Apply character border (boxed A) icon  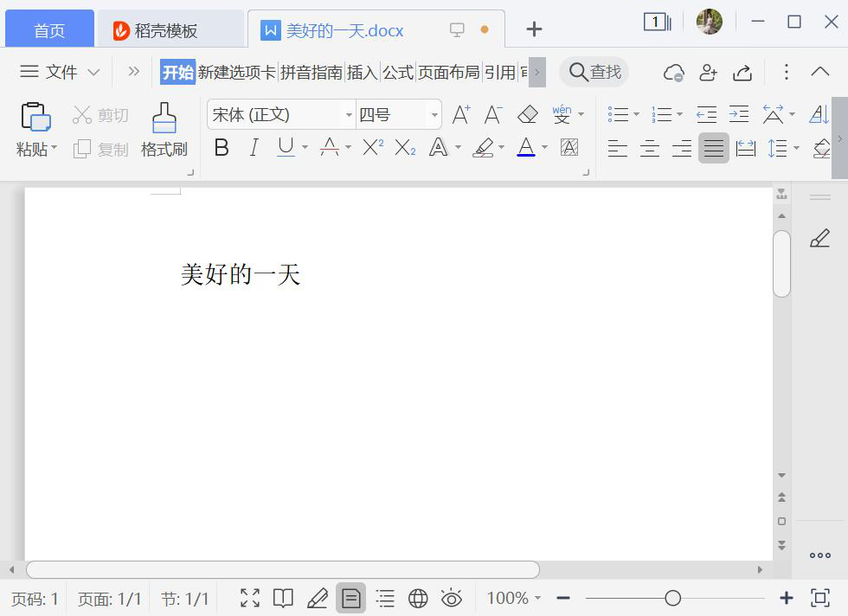569,147
